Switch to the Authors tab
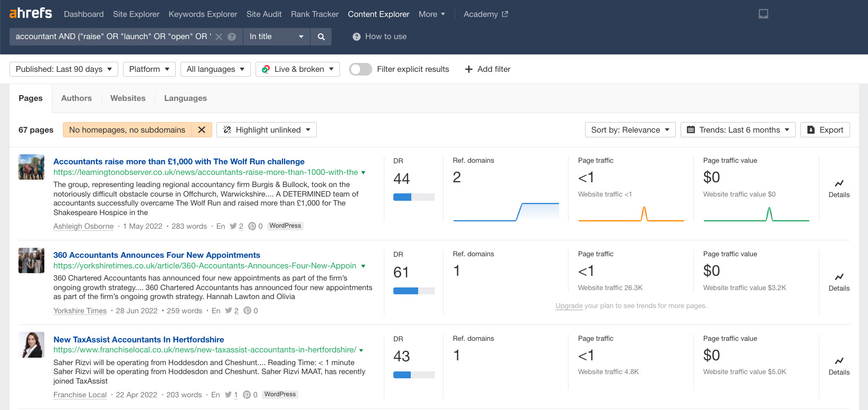 coord(77,98)
